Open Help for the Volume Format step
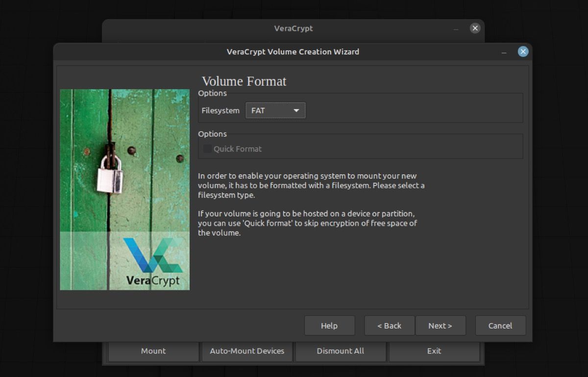This screenshot has width=588, height=377. [x=329, y=325]
